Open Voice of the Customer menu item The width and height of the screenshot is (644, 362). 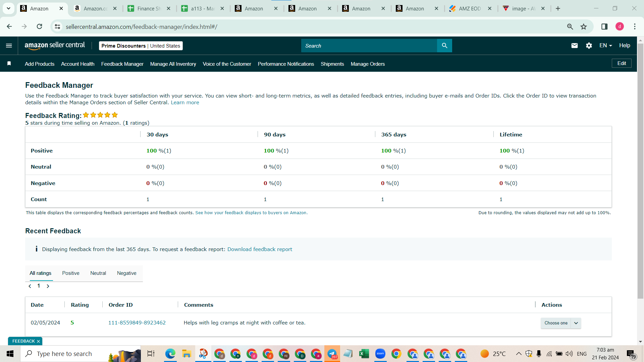click(x=227, y=64)
